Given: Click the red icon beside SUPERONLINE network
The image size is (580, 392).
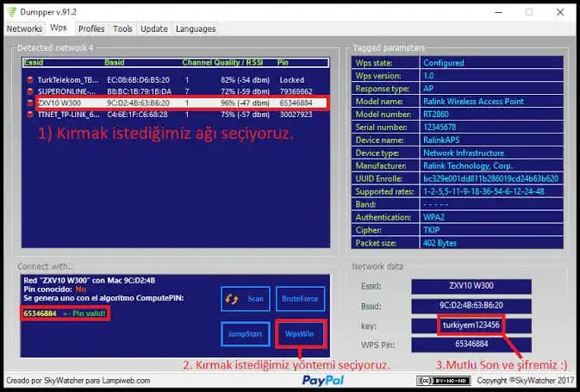Looking at the screenshot, I should point(31,90).
